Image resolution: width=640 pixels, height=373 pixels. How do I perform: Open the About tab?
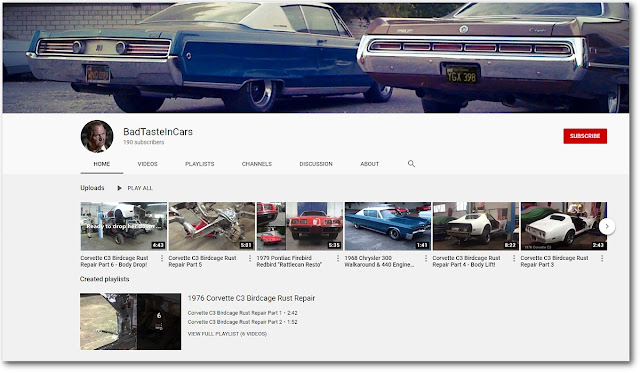(369, 164)
